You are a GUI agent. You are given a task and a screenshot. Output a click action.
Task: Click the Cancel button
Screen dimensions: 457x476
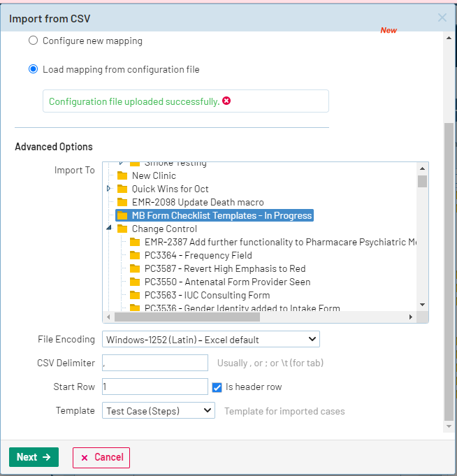point(101,457)
